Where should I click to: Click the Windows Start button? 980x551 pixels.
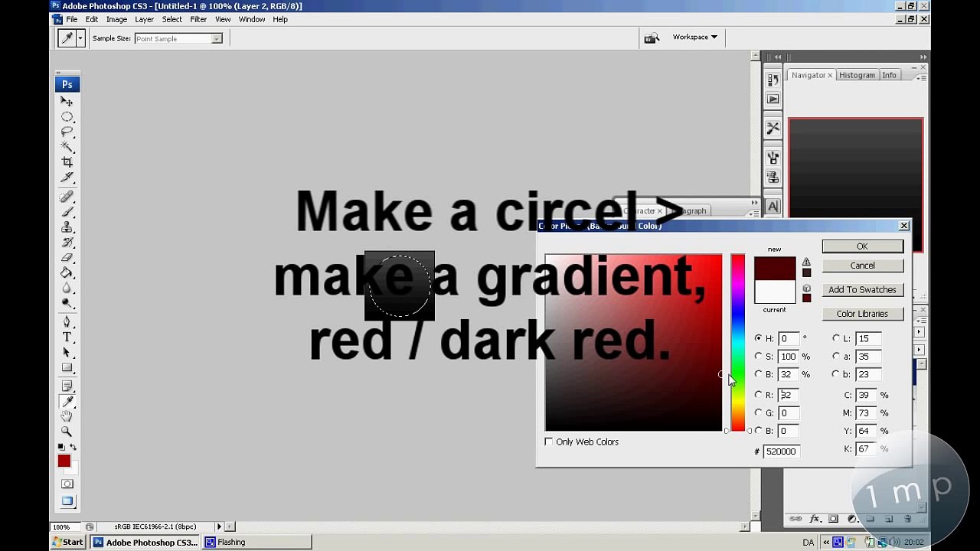(x=68, y=542)
